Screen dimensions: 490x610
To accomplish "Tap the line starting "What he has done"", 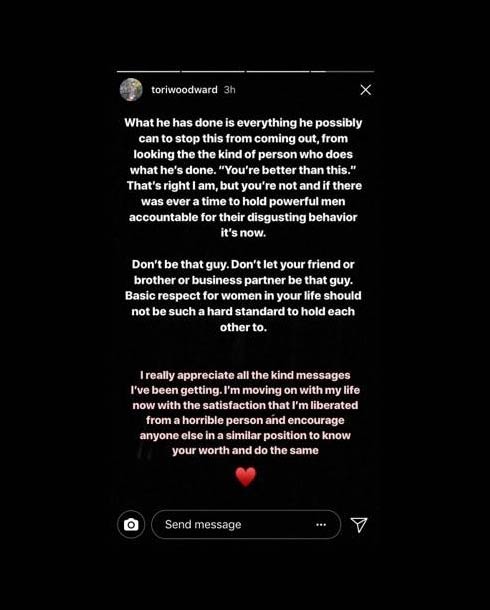I will pyautogui.click(x=243, y=123).
